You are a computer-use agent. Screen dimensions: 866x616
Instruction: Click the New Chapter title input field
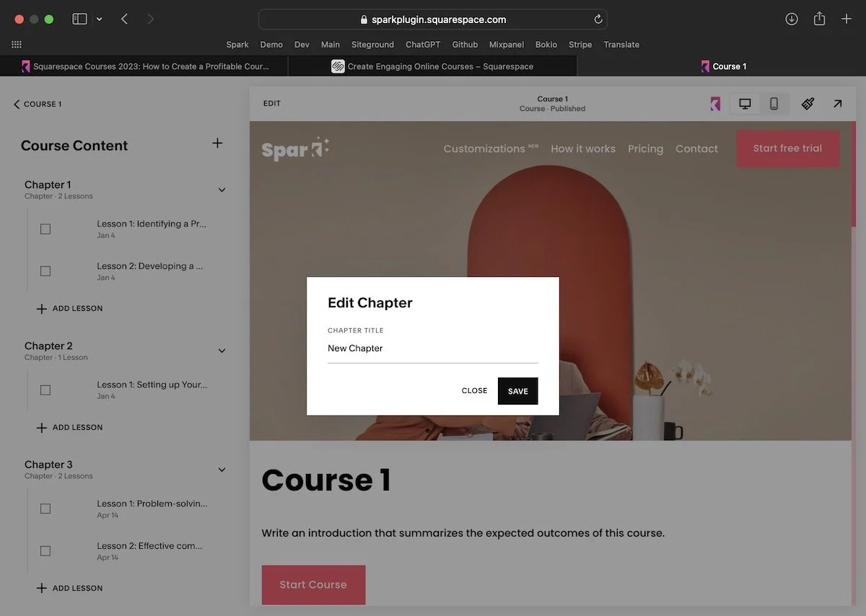tap(432, 348)
